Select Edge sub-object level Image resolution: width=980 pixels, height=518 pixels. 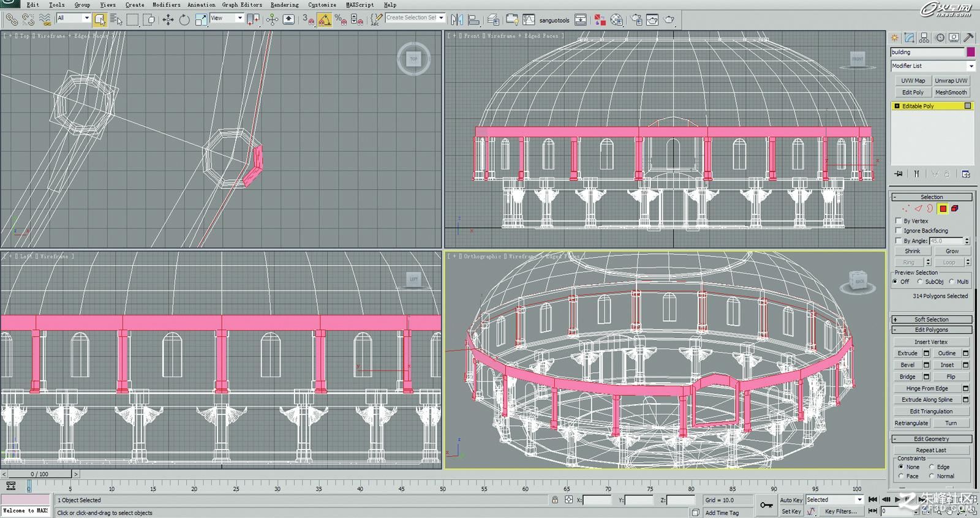point(919,209)
